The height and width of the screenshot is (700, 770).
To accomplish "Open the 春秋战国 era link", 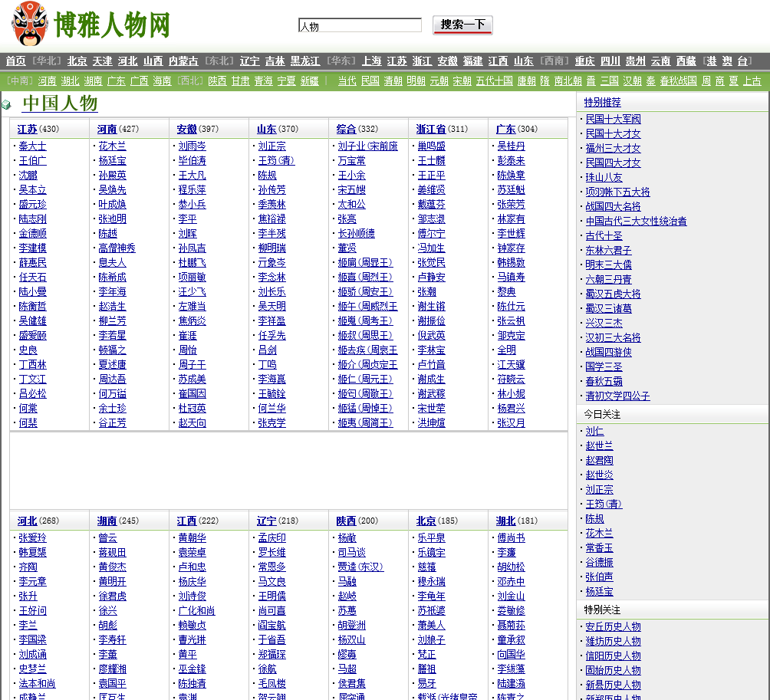I will click(678, 81).
